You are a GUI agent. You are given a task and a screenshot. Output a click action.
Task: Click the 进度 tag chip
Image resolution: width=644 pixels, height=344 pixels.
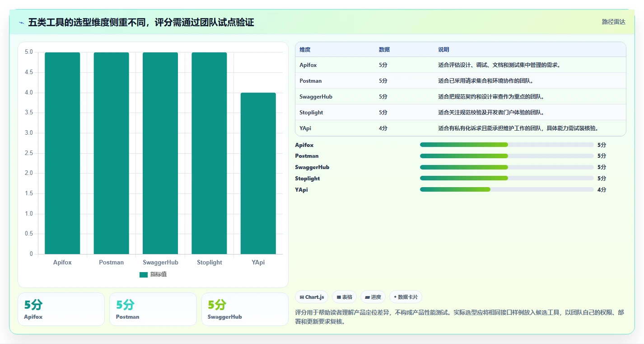coord(373,297)
